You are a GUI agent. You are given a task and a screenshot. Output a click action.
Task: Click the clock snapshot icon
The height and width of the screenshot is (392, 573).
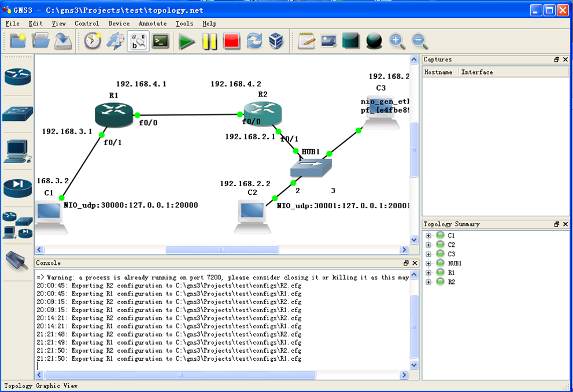pos(93,41)
